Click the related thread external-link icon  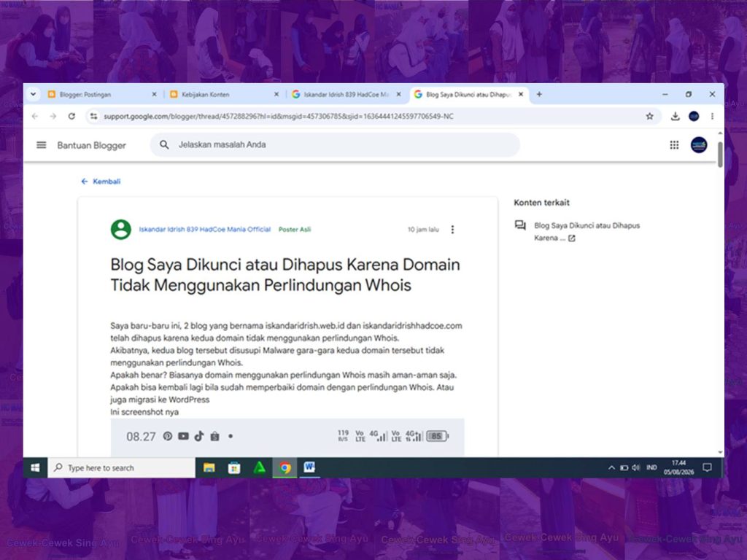point(572,238)
